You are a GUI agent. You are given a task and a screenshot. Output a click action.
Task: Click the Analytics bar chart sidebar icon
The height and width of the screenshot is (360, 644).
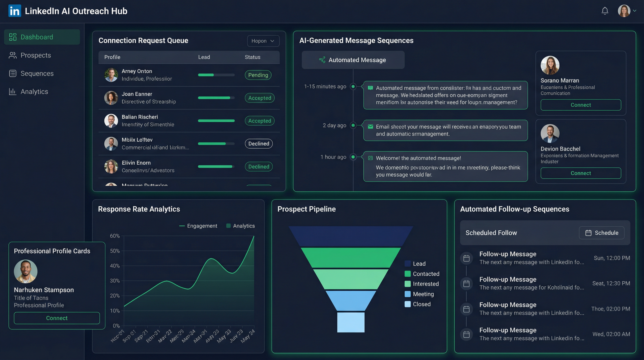12,92
